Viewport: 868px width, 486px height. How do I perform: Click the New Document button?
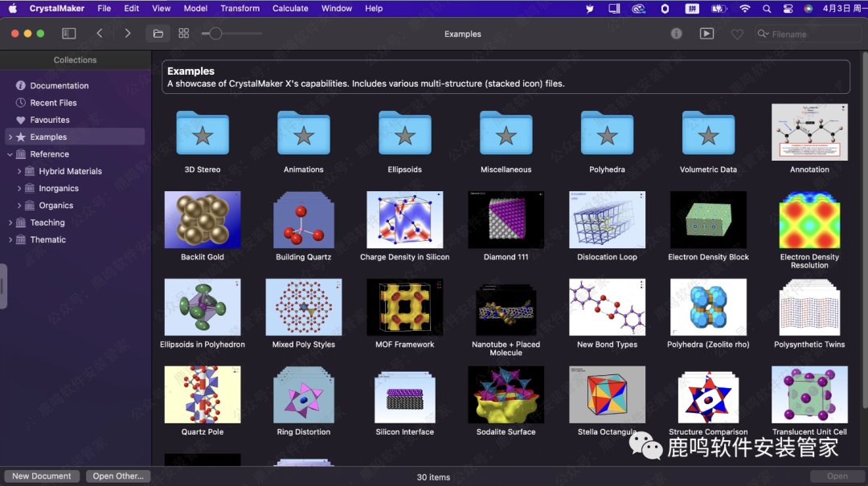(x=42, y=476)
